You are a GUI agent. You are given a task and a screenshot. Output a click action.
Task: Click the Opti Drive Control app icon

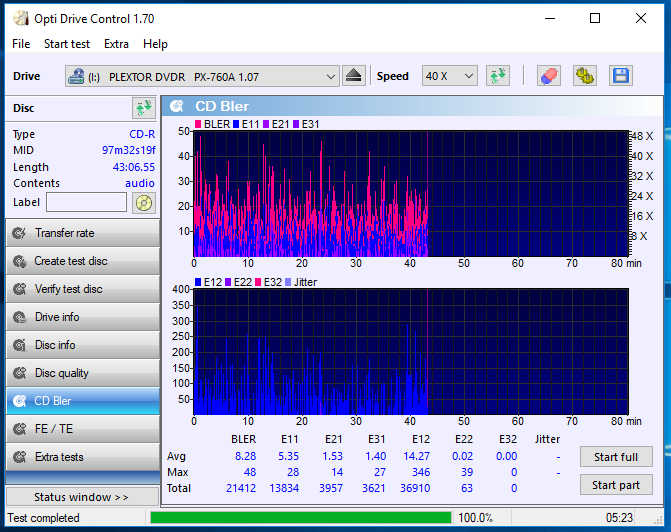tap(21, 18)
